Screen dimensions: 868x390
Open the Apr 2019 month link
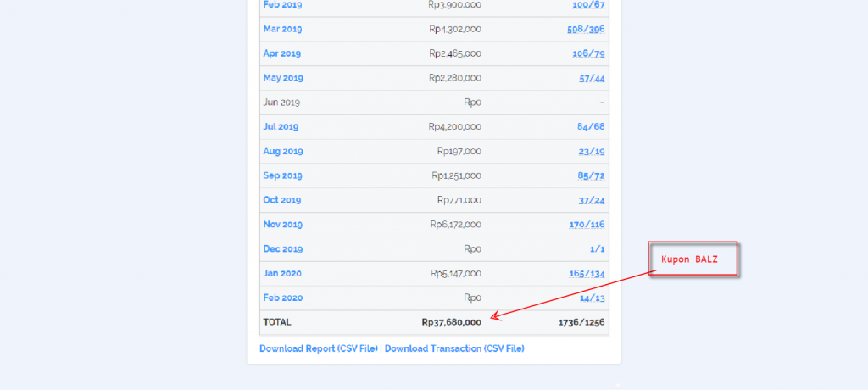pos(281,53)
